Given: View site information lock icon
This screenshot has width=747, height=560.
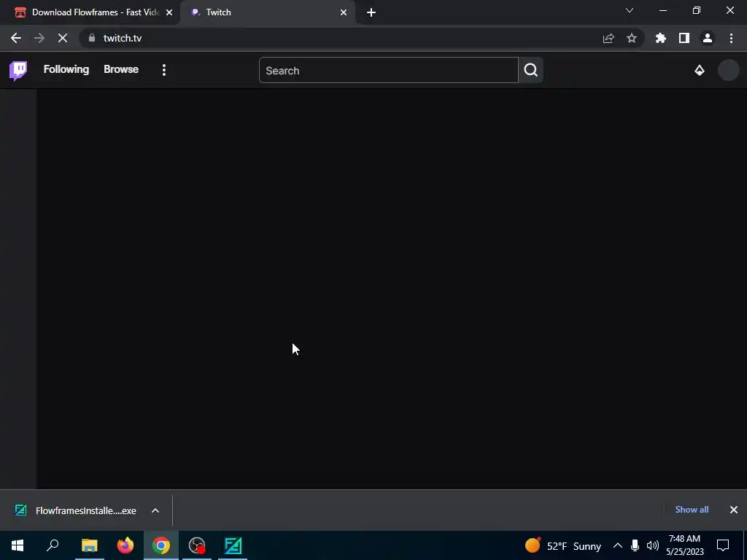Looking at the screenshot, I should pos(92,38).
